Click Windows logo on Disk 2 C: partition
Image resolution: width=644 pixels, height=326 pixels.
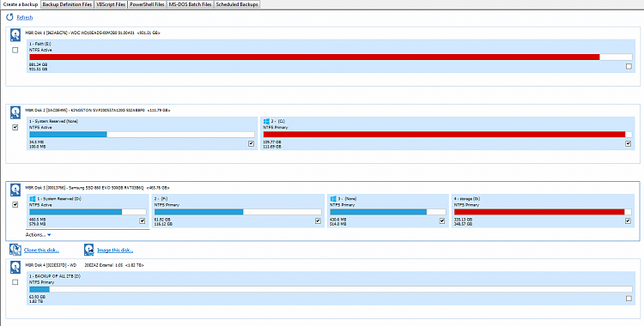(x=266, y=122)
